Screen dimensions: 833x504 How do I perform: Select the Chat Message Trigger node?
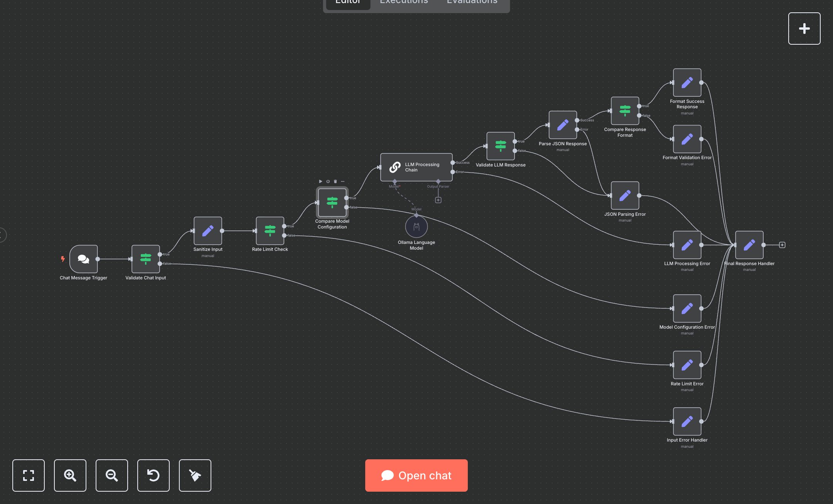[83, 259]
